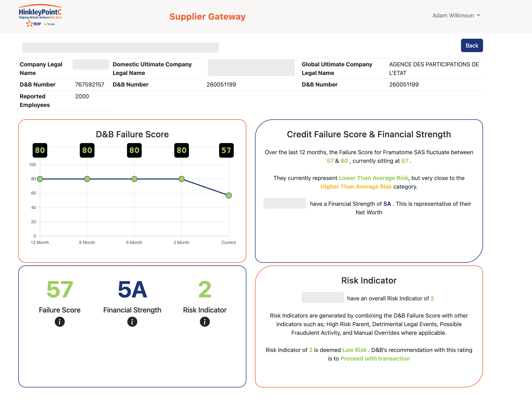The image size is (532, 410).
Task: Click the 80 label above 9 Month
Action: pos(87,150)
